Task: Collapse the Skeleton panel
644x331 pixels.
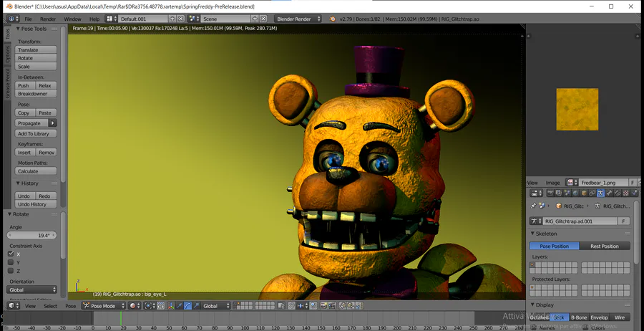Action: (532, 233)
